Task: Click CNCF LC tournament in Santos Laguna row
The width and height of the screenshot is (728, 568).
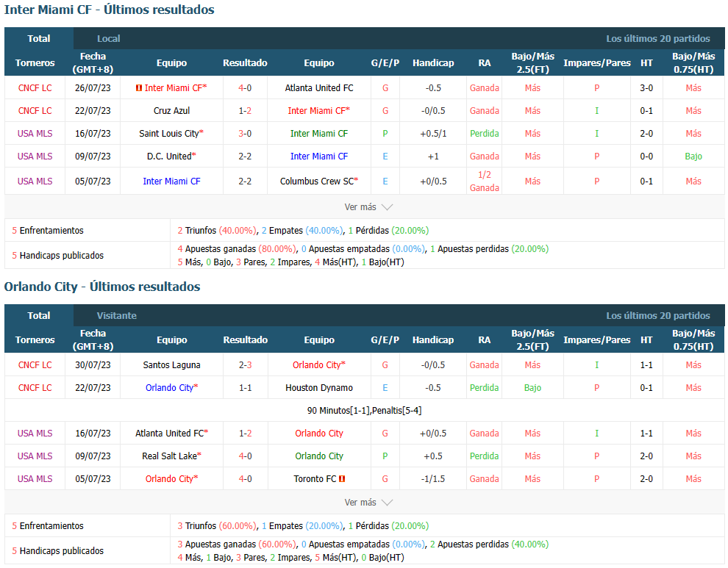Action: 35,365
